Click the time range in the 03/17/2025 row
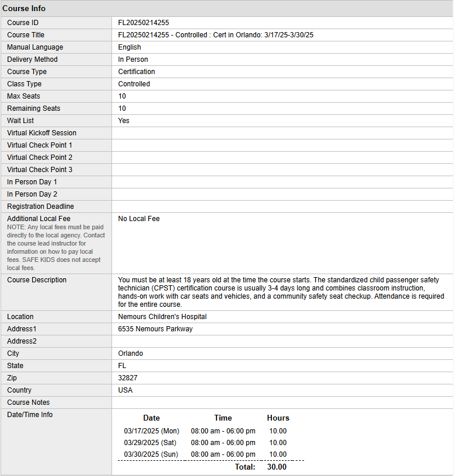The image size is (454, 476). click(x=223, y=431)
